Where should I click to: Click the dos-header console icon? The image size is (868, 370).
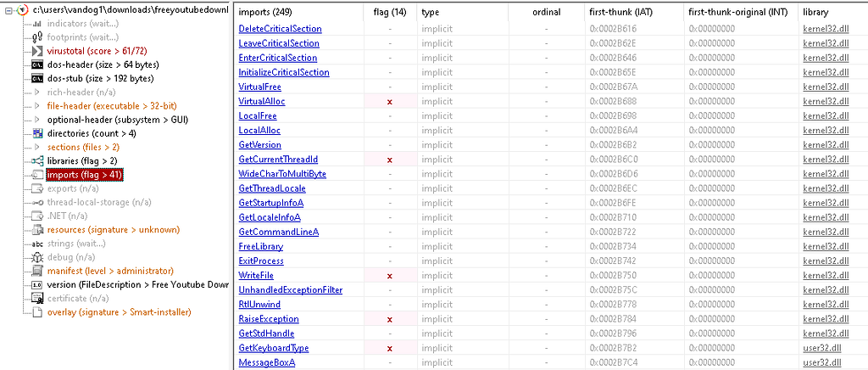(37, 64)
